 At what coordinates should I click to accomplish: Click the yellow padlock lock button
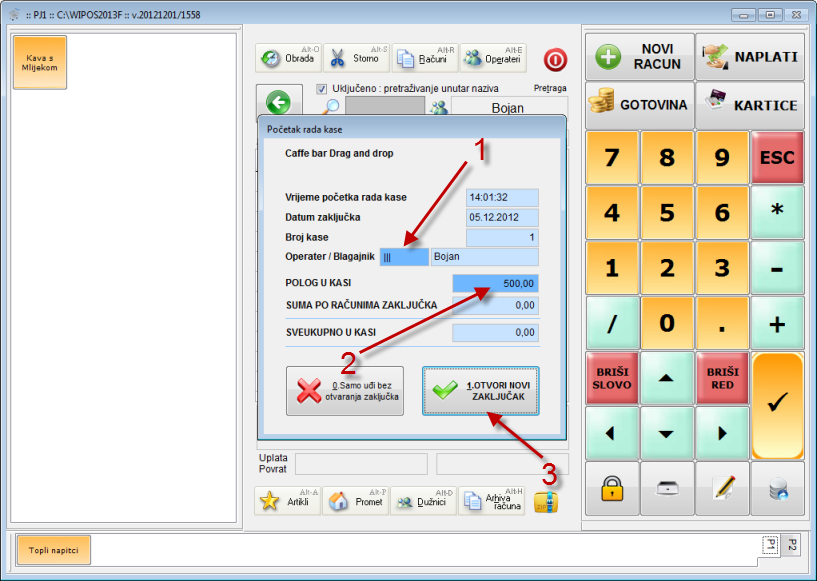(612, 488)
